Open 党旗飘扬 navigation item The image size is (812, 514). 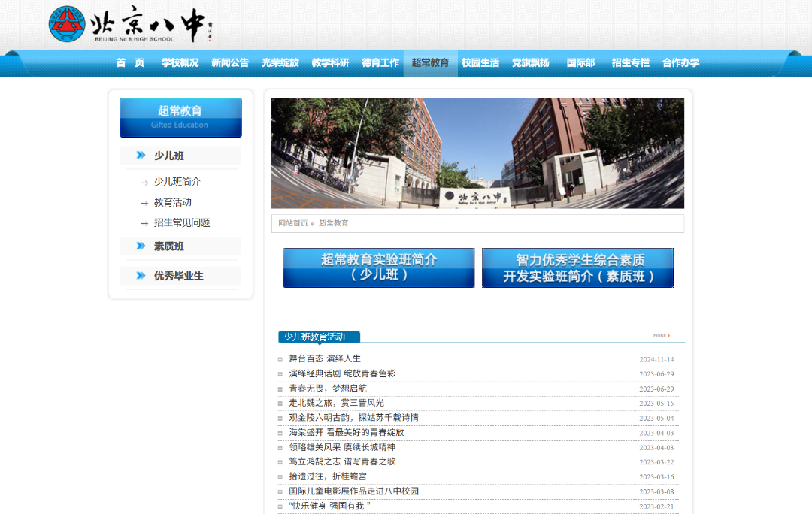click(531, 62)
